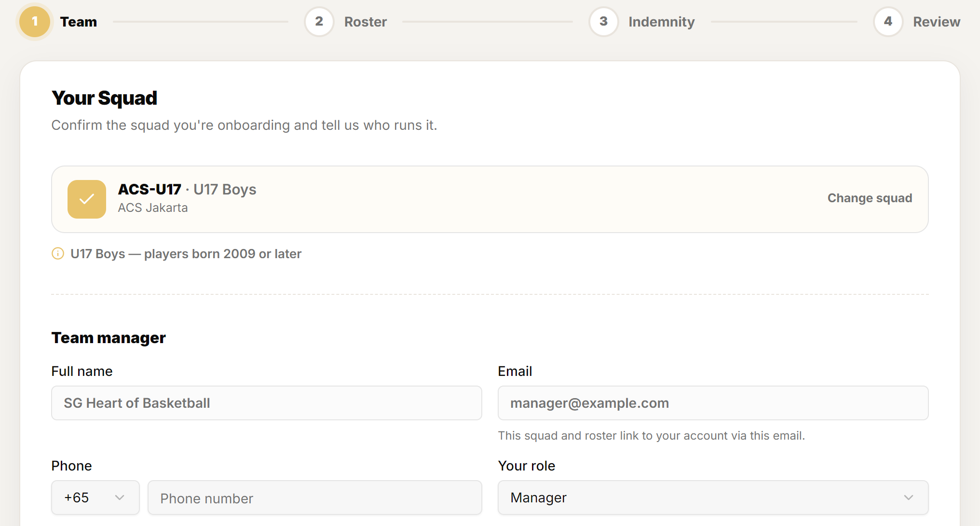Go to step 2 Roster circle
Viewport: 980px width, 526px height.
319,22
